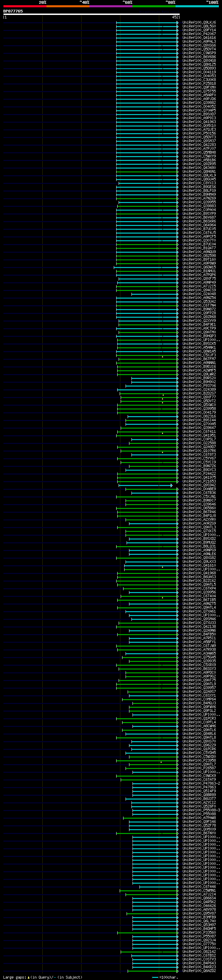Open UniRef100_C0PSL7 entry
The image size is (222, 980).
[199, 439]
